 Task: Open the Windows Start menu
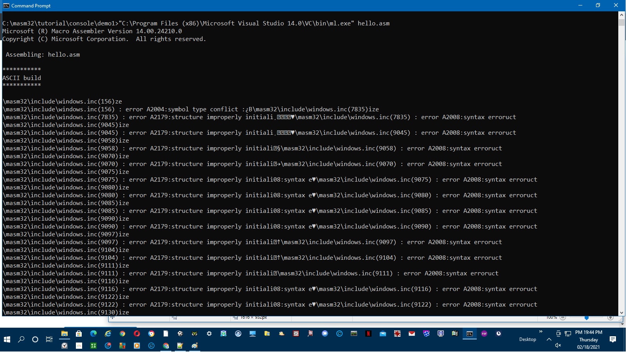(7, 339)
